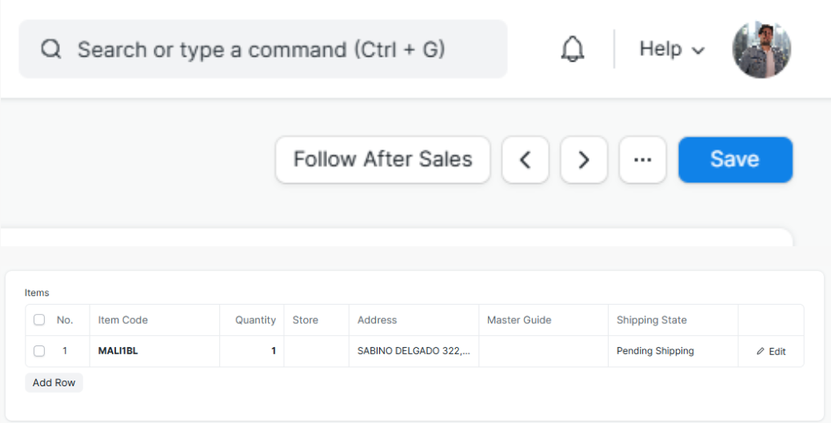This screenshot has width=831, height=423.
Task: Click the SABINO DELGADO address cell
Action: (414, 351)
